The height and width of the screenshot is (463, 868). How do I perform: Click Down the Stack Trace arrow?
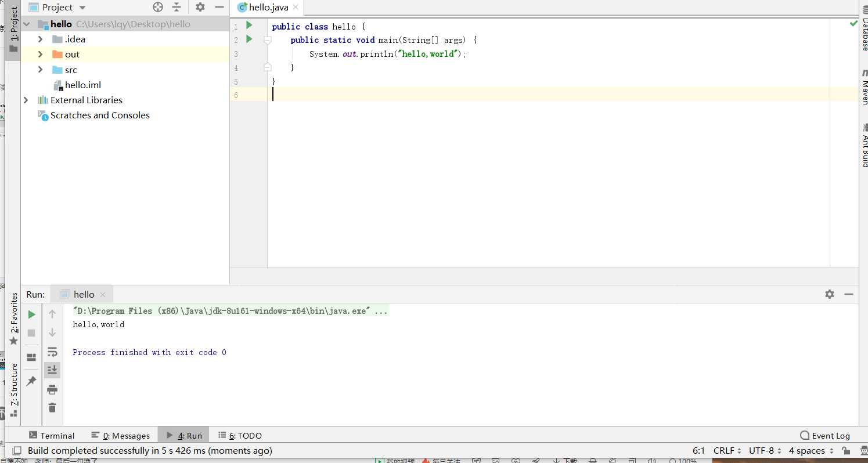point(52,332)
